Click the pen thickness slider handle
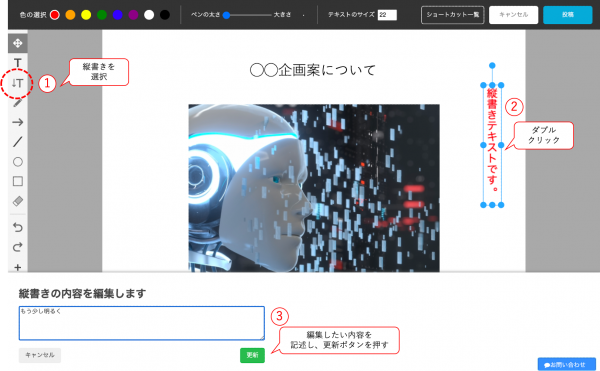 (x=227, y=15)
